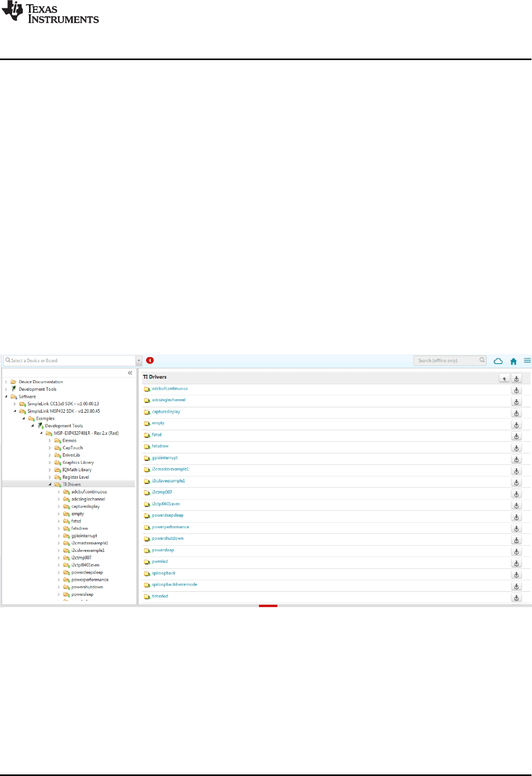Click the Select a Device or Board field
This screenshot has height=776, width=532.
tap(70, 361)
